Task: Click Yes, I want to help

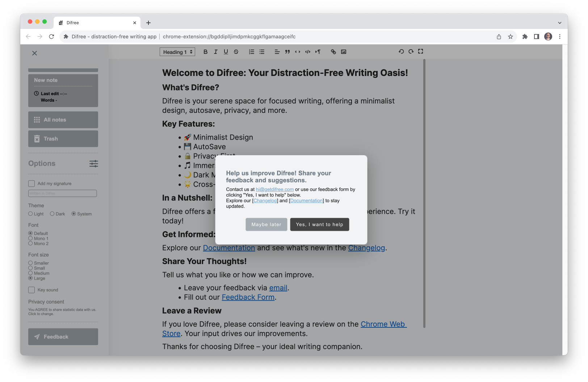Action: pos(320,224)
